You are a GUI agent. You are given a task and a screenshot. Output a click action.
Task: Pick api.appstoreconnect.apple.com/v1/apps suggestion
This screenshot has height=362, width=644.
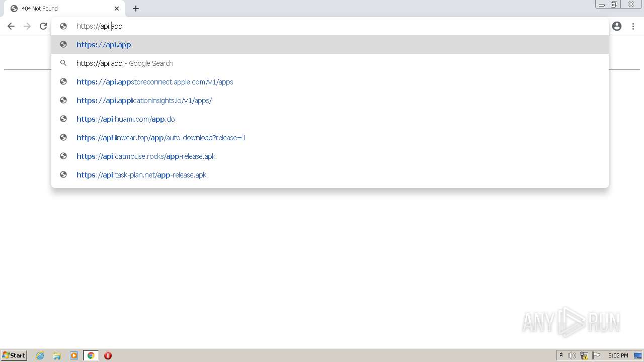(x=330, y=81)
